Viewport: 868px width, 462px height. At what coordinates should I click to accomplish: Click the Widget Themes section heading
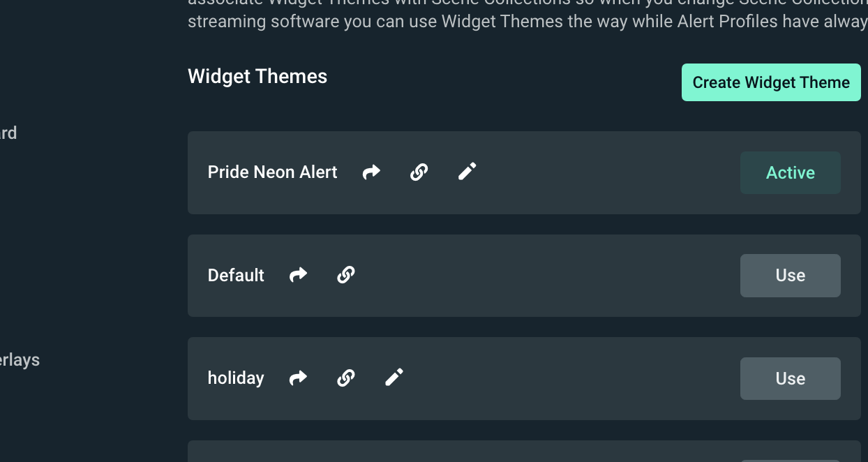[x=257, y=76]
